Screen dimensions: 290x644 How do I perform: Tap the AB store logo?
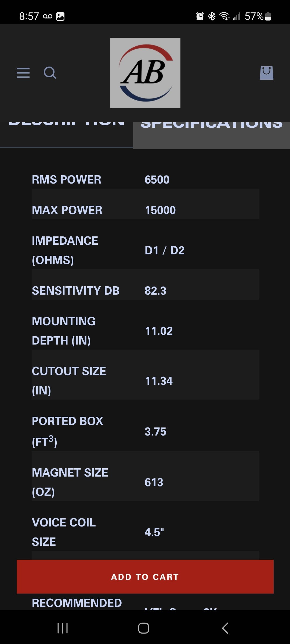145,73
